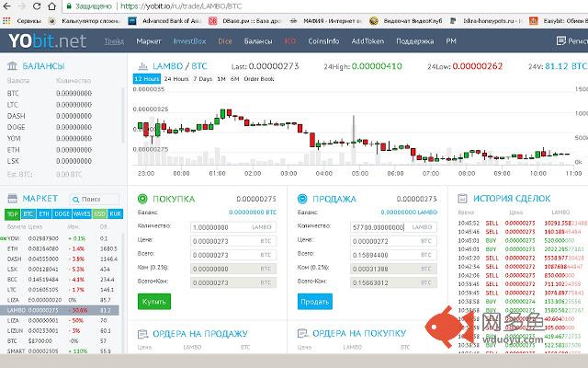The image size is (588, 368).
Task: Select the ETH market filter tab
Action: 44,213
